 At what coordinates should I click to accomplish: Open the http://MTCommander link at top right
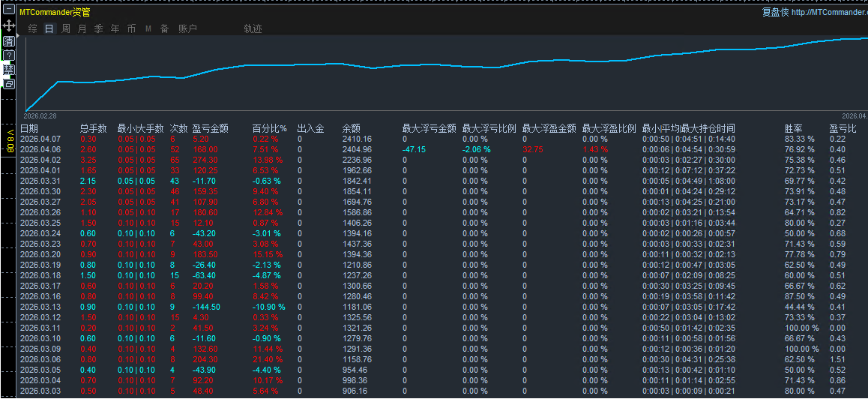click(x=829, y=12)
